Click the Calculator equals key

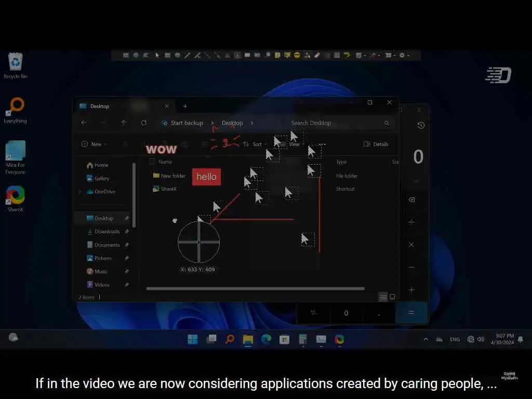coord(411,312)
